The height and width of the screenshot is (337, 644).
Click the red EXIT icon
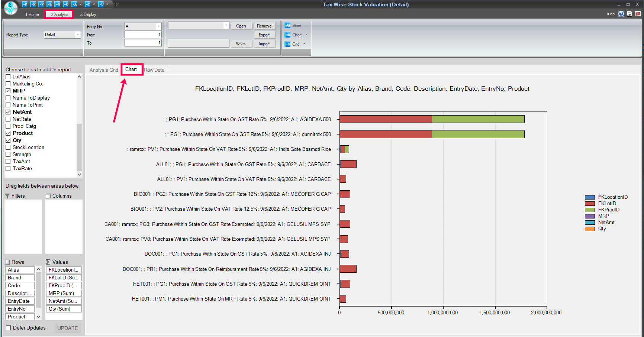click(638, 14)
